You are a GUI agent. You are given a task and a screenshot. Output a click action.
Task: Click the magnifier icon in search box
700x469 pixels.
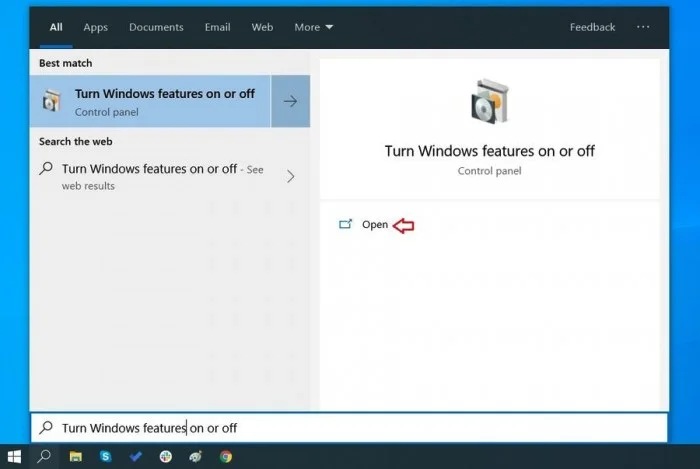click(46, 427)
